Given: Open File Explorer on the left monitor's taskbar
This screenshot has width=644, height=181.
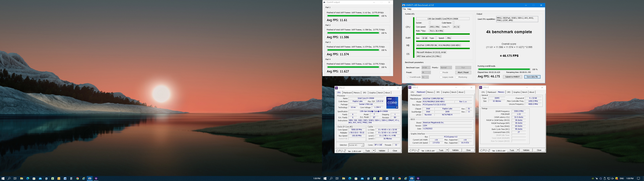Looking at the screenshot, I should pos(21,178).
